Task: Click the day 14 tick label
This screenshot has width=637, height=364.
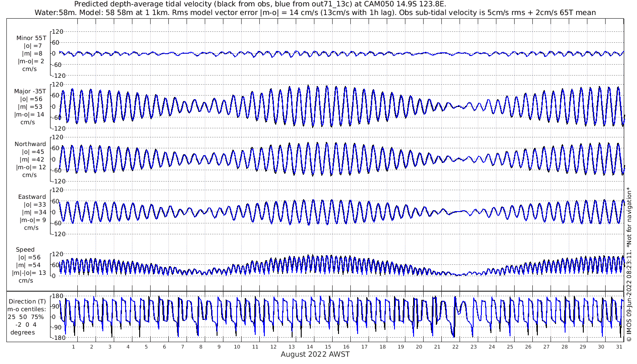Action: 310,346
